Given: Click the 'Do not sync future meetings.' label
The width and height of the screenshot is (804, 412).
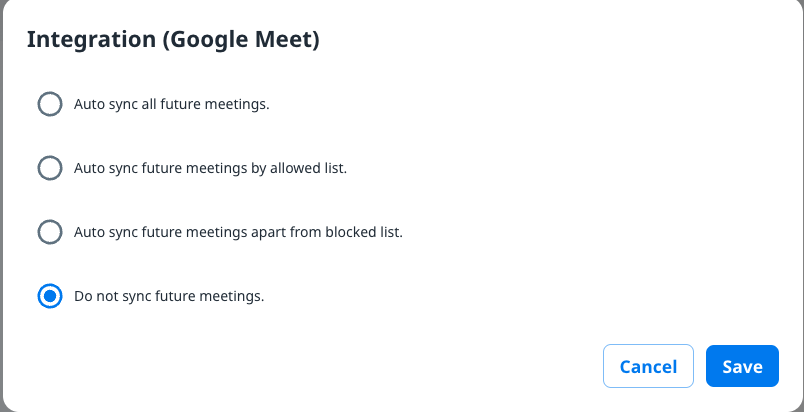Looking at the screenshot, I should click(169, 296).
